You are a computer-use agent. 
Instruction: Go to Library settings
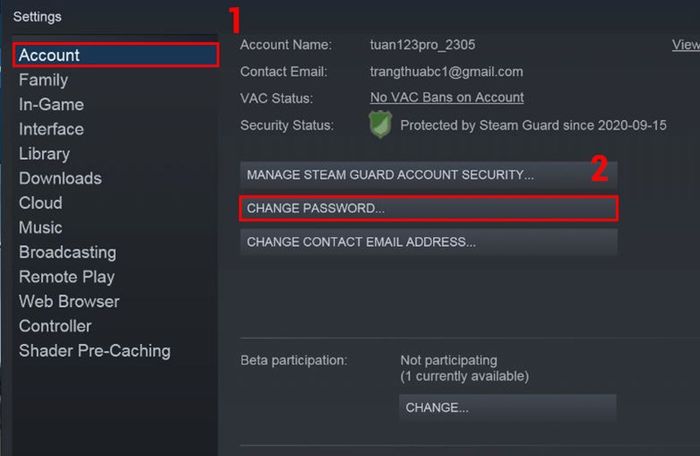(44, 154)
